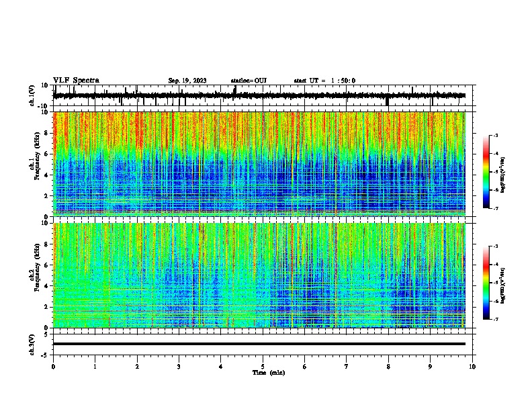Click the "4" kHz tick on ch.1 spectrogram
Image resolution: width=532 pixels, height=411 pixels.
(x=47, y=175)
